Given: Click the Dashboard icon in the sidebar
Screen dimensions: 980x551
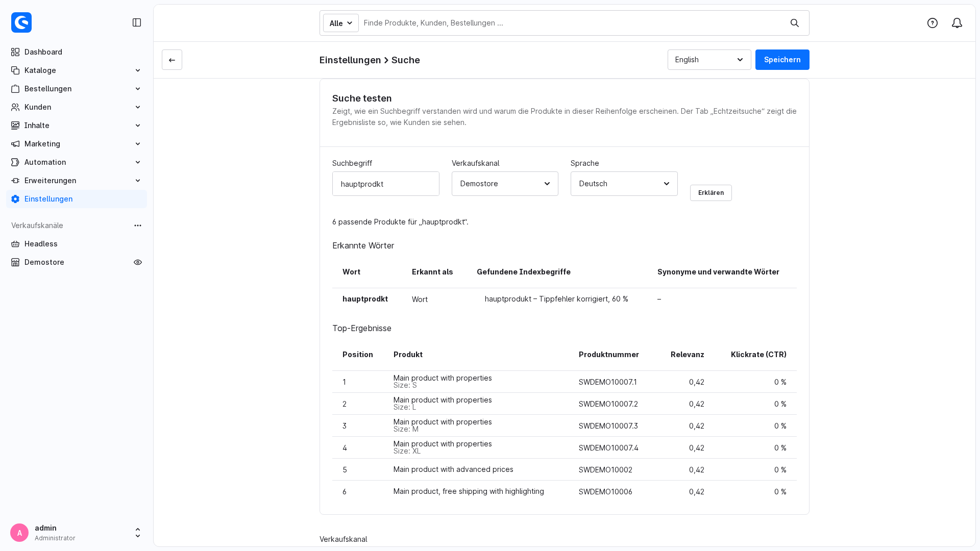Looking at the screenshot, I should (15, 52).
